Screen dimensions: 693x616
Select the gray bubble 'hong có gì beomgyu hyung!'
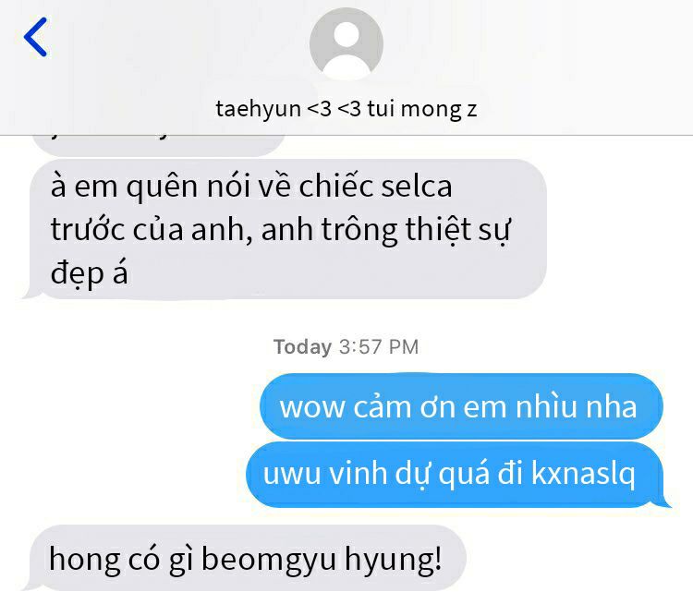click(x=248, y=558)
